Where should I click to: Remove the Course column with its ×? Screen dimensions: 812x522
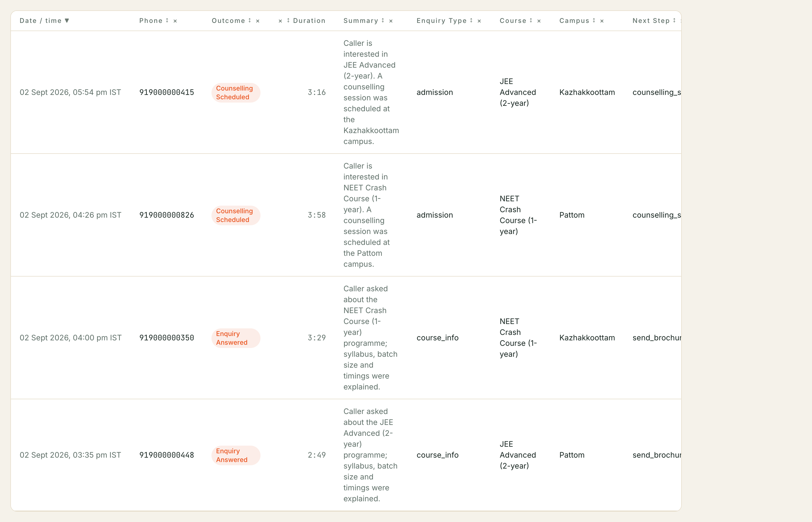pos(539,21)
